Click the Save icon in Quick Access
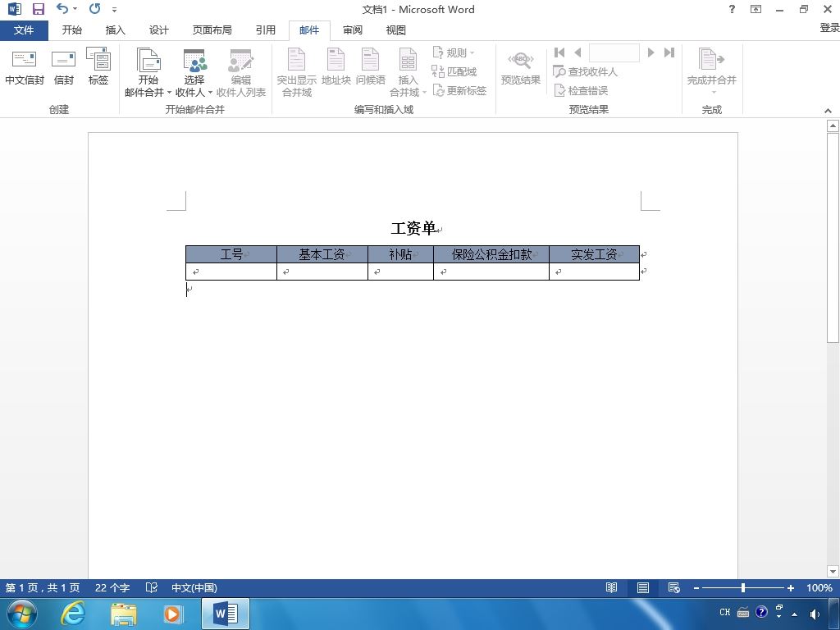This screenshot has height=630, width=840. (38, 9)
